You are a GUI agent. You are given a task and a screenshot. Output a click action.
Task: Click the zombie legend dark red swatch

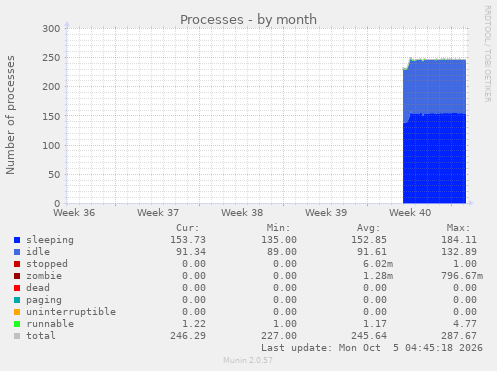17,276
